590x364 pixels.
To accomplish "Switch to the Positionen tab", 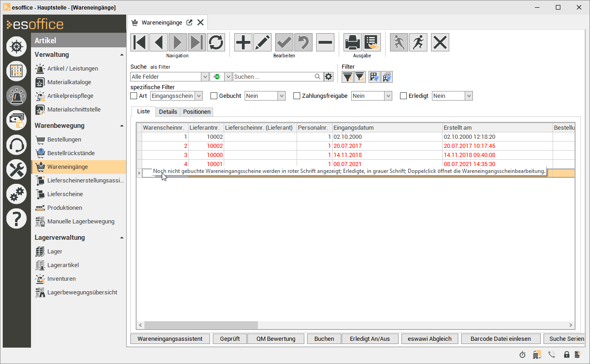I will pos(197,112).
